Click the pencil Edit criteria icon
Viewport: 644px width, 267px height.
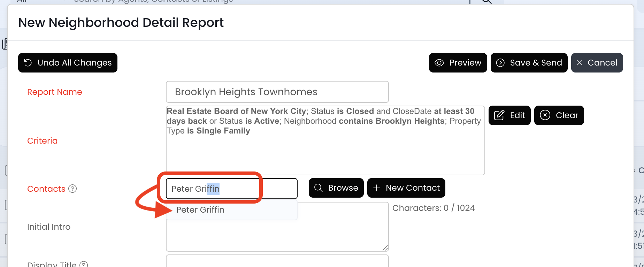[x=499, y=115]
